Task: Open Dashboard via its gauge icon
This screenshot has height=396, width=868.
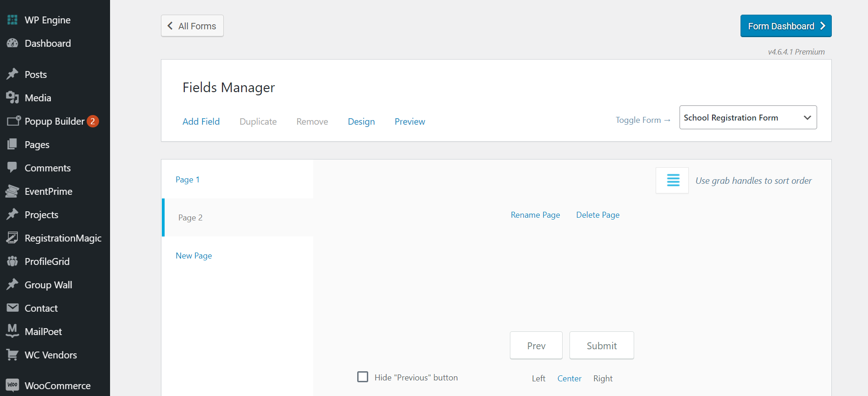Action: 12,44
